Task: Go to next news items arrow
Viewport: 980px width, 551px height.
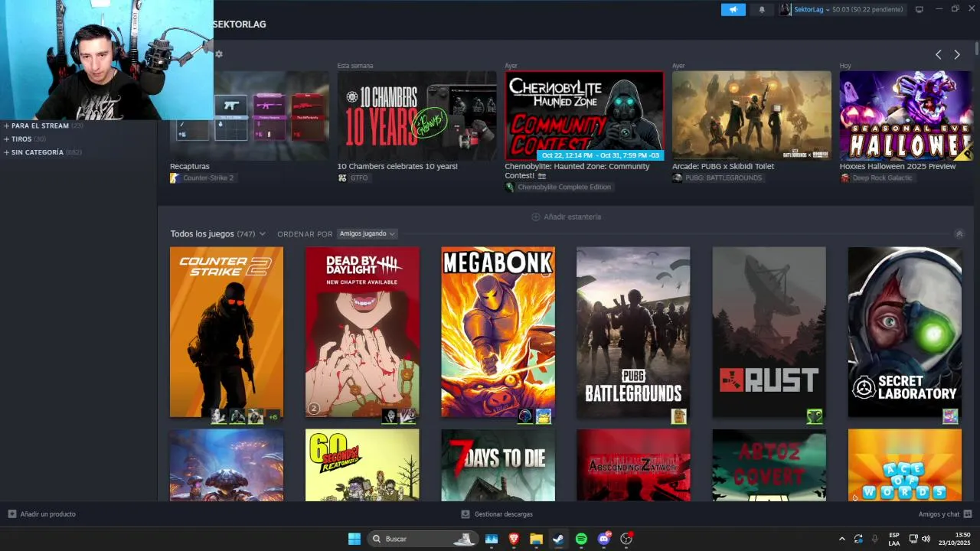Action: pos(957,54)
